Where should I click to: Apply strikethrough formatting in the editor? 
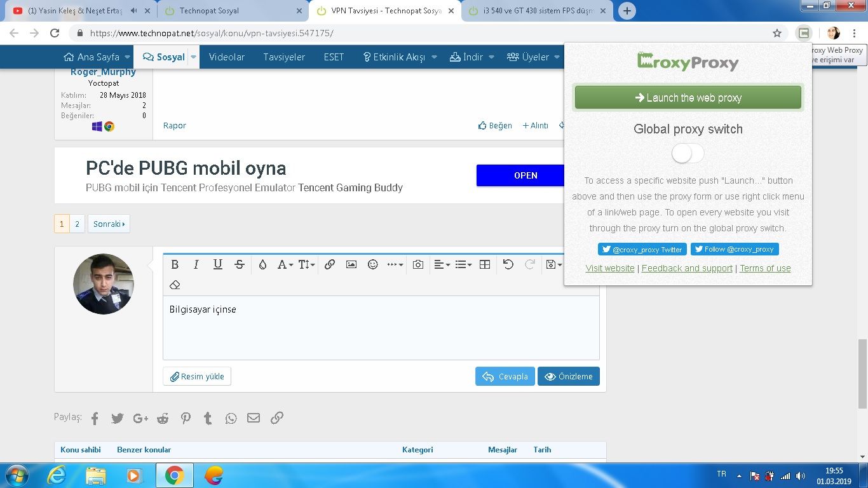click(x=240, y=265)
